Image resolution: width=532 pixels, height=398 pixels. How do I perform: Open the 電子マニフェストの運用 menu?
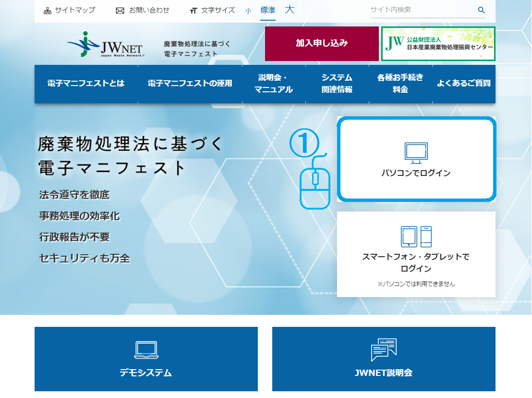[190, 84]
